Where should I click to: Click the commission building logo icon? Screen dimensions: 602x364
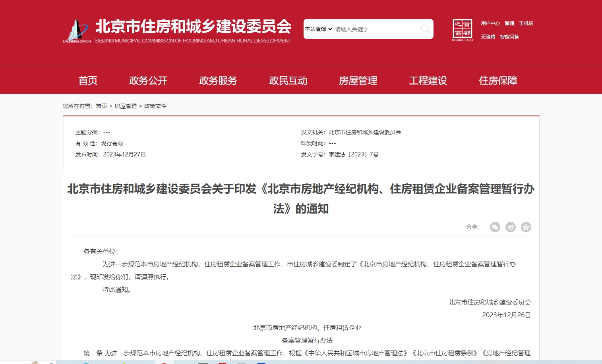coord(77,31)
